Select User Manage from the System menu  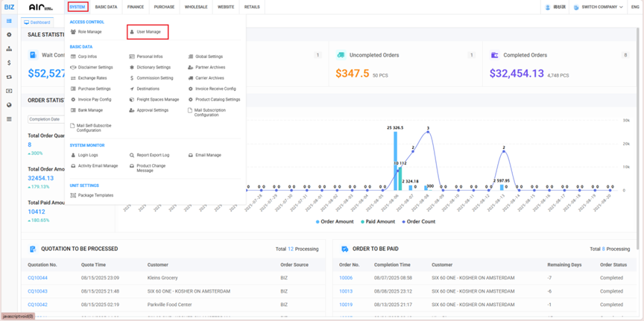(x=148, y=32)
